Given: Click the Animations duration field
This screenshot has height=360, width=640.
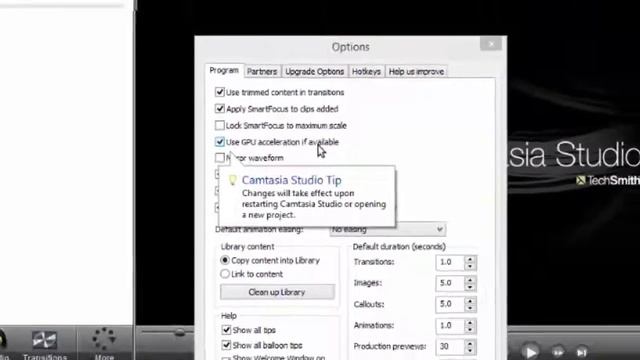Looking at the screenshot, I should tap(450, 326).
